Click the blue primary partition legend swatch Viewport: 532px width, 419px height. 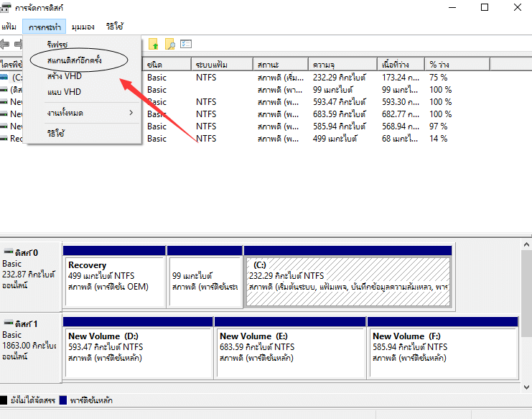click(63, 400)
